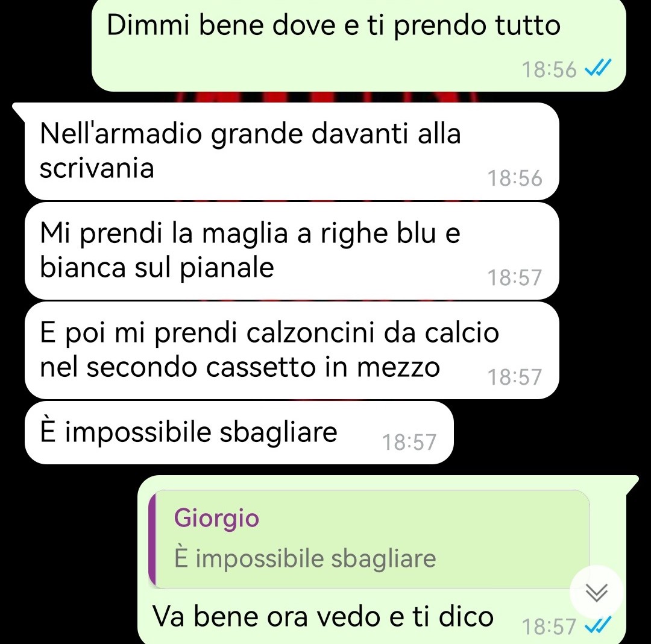Tap the 18:56 timestamp on 'Nell'armadio' message
This screenshot has height=644, width=651.
tap(515, 178)
